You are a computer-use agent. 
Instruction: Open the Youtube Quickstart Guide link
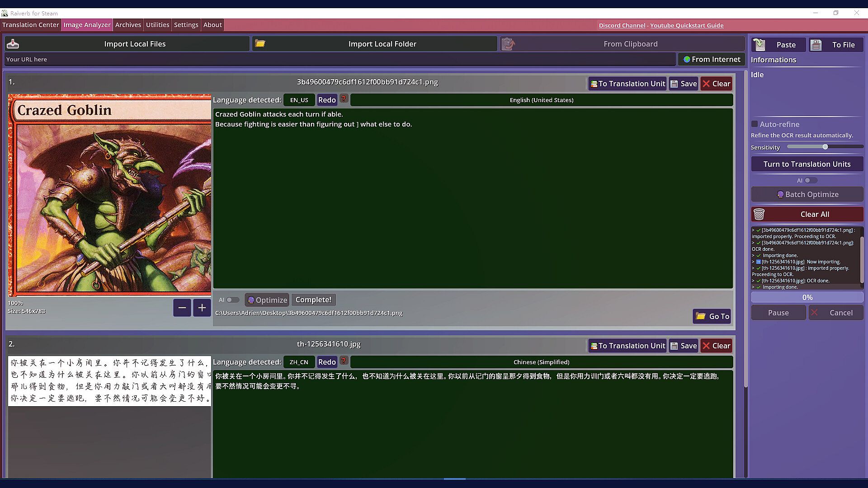(x=687, y=25)
